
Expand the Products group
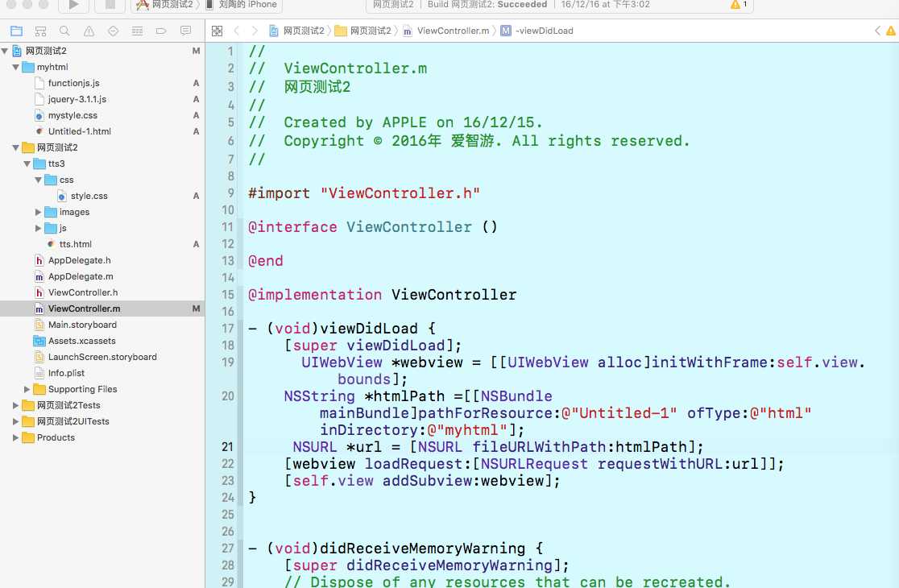pyautogui.click(x=16, y=437)
